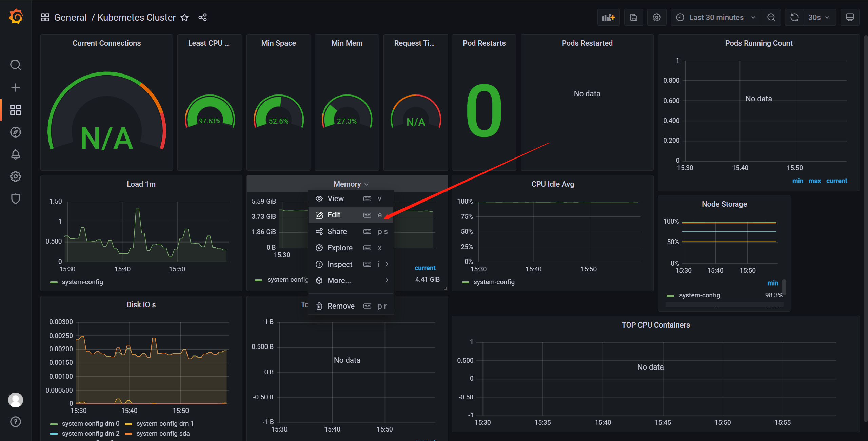Choose Share from the panel menu

pos(351,232)
